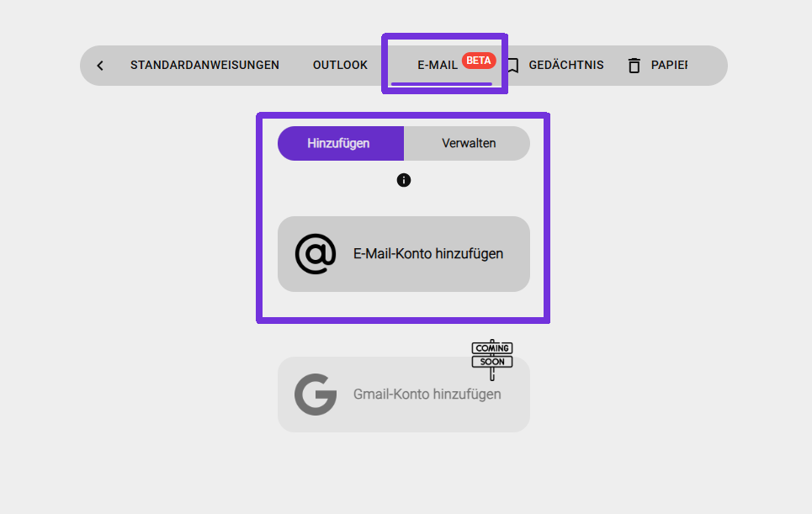Go to the Gedächtnis tab label
812x514 pixels.
click(x=566, y=65)
